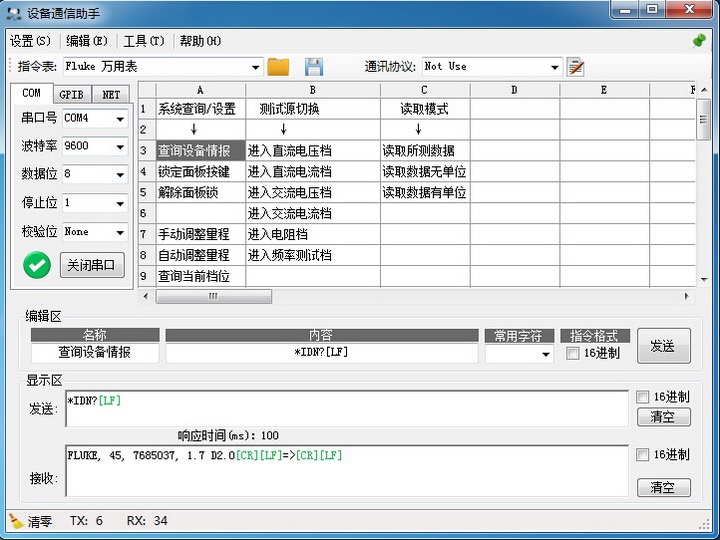
Task: Click the table scroll-left arrow
Action: coord(146,296)
